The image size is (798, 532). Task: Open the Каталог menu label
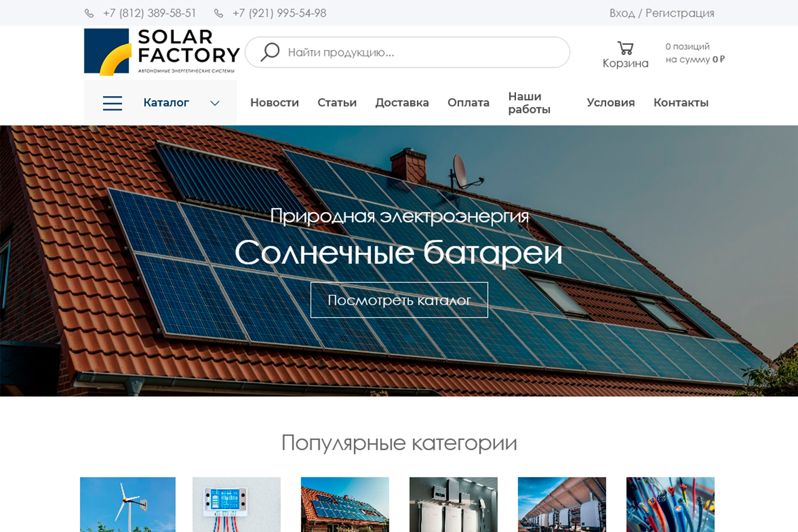[x=166, y=103]
